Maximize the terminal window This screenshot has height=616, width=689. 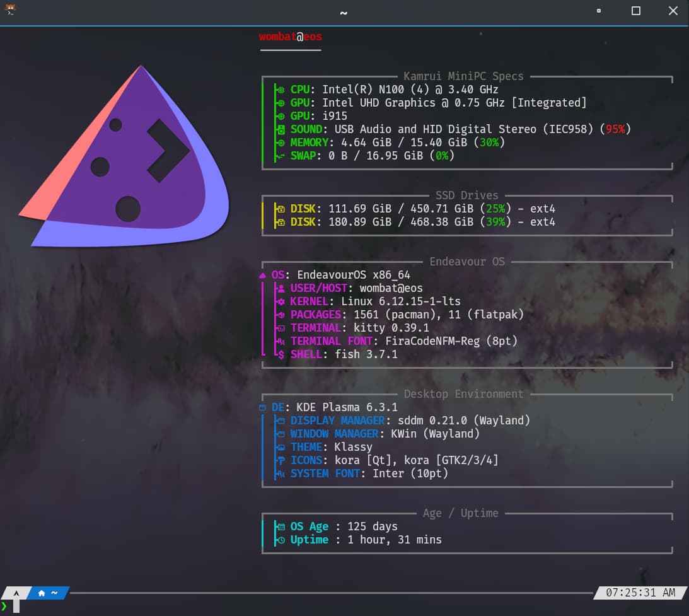[x=636, y=11]
